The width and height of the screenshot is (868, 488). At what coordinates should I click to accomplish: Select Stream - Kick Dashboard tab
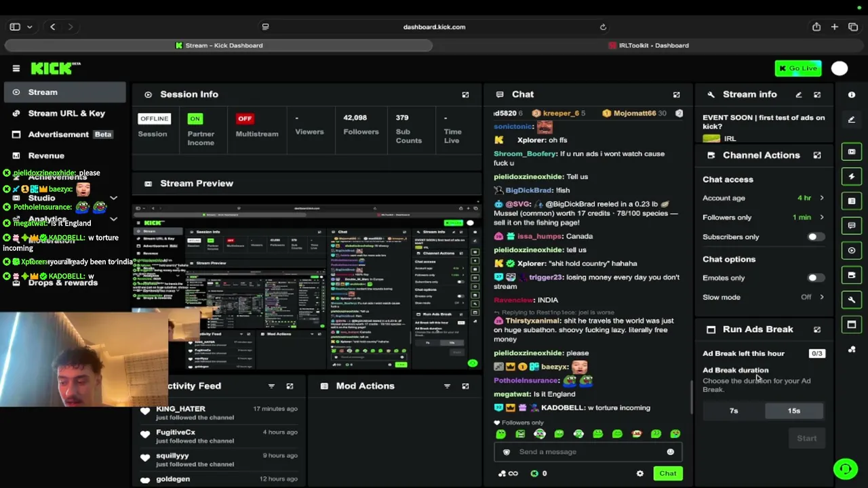pos(218,45)
